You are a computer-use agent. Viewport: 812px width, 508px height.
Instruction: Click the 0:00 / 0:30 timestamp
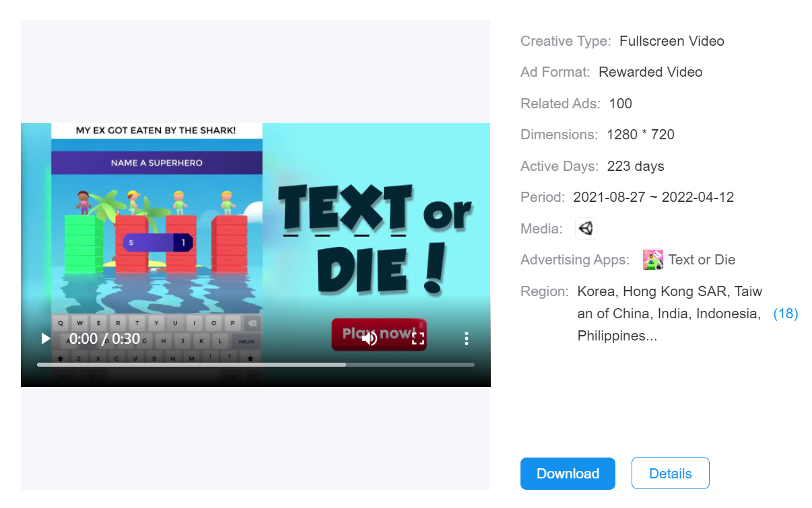pyautogui.click(x=104, y=338)
